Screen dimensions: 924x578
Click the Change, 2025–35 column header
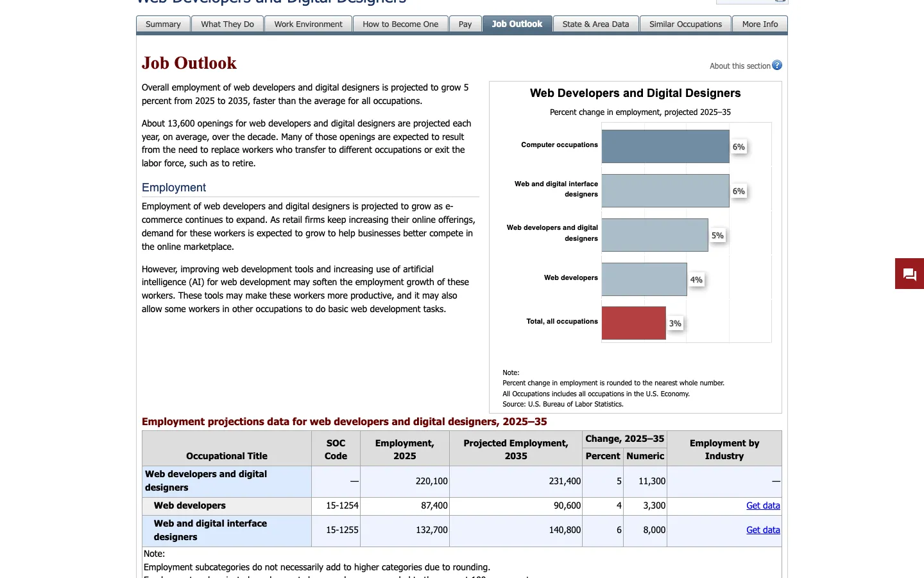click(x=625, y=439)
